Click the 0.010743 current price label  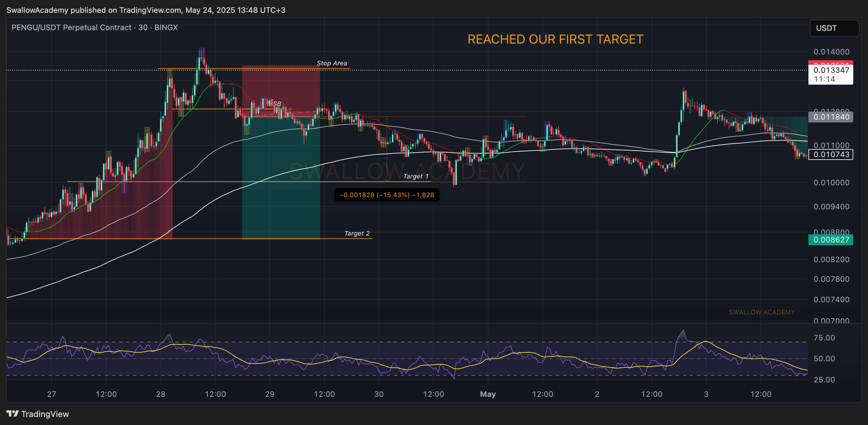pos(831,154)
